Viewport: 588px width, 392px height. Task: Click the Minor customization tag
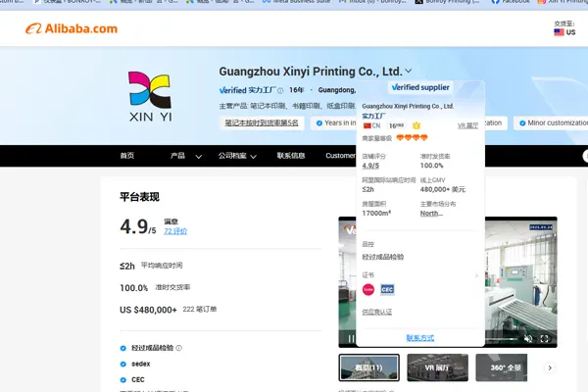pos(551,123)
